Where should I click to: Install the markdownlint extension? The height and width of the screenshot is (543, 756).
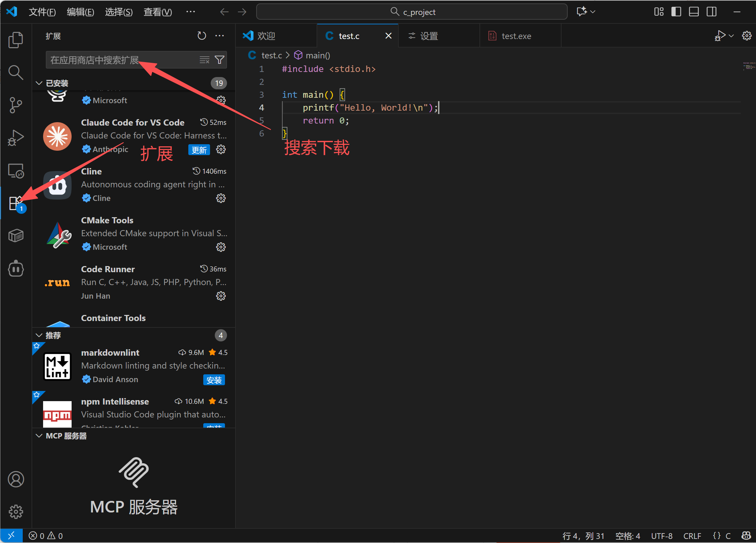(214, 380)
